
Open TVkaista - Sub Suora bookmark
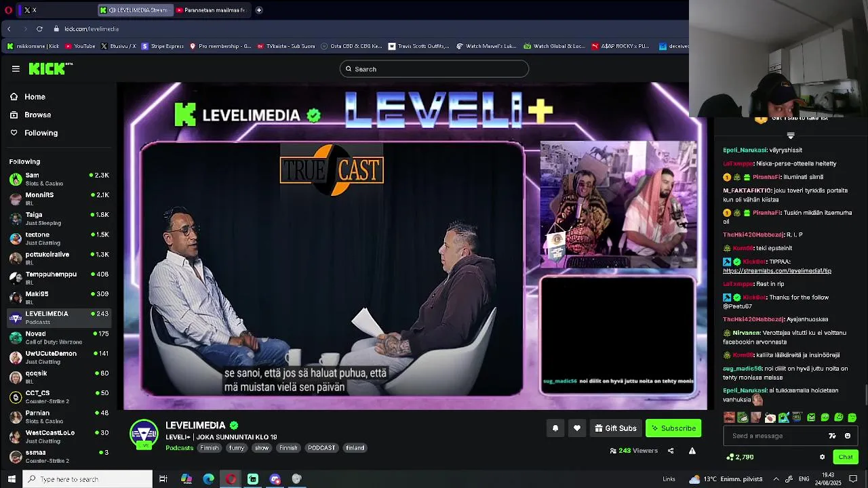285,46
